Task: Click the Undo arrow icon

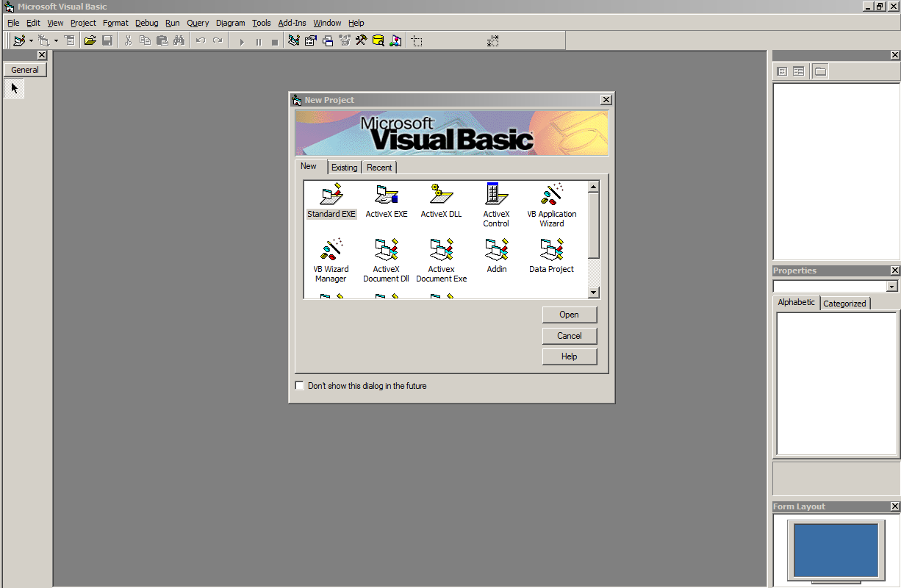Action: click(200, 41)
